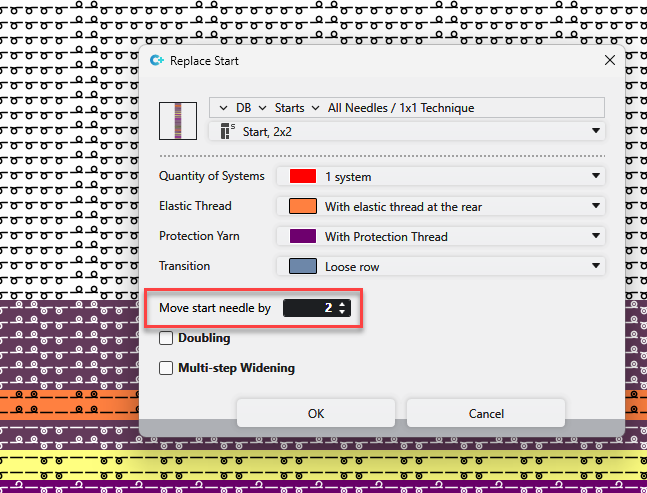Click the start pattern preview thumbnail
Viewport: 647px width, 493px height.
[x=179, y=120]
